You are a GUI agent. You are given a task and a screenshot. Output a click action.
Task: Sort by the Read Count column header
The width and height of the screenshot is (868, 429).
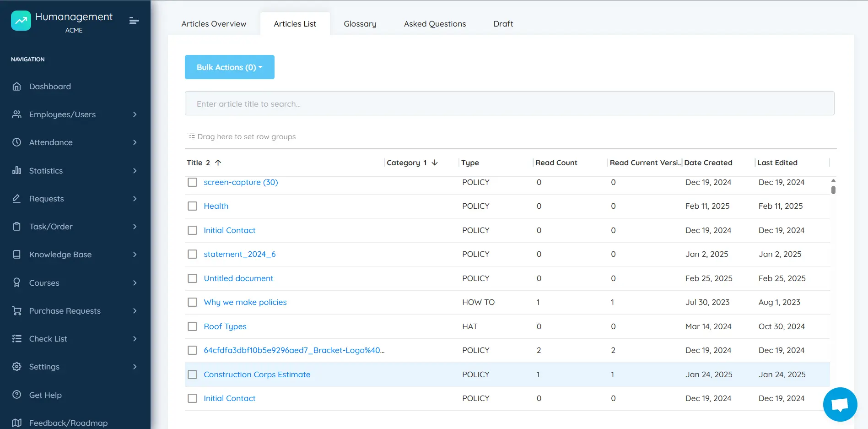coord(556,163)
